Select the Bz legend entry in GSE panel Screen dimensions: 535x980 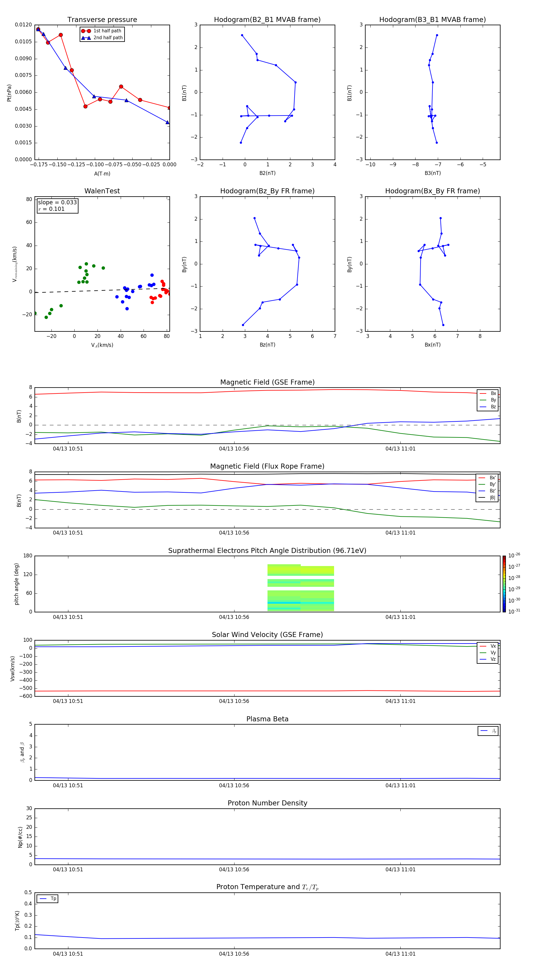pos(488,407)
